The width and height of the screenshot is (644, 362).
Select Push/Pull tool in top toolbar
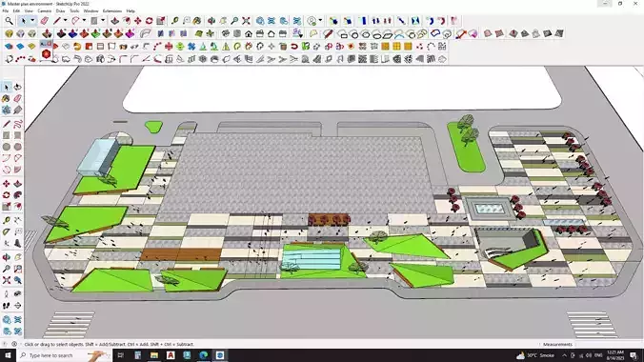point(115,21)
